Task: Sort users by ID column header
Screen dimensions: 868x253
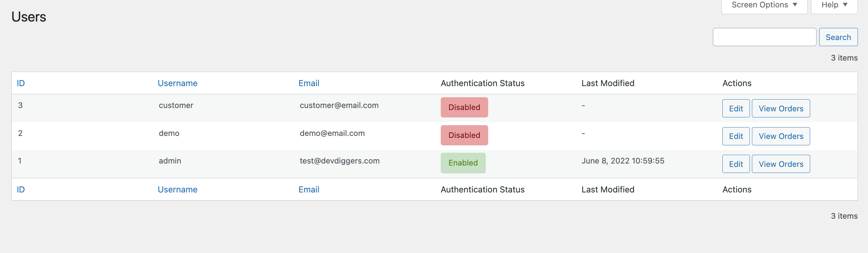Action: pyautogui.click(x=21, y=83)
